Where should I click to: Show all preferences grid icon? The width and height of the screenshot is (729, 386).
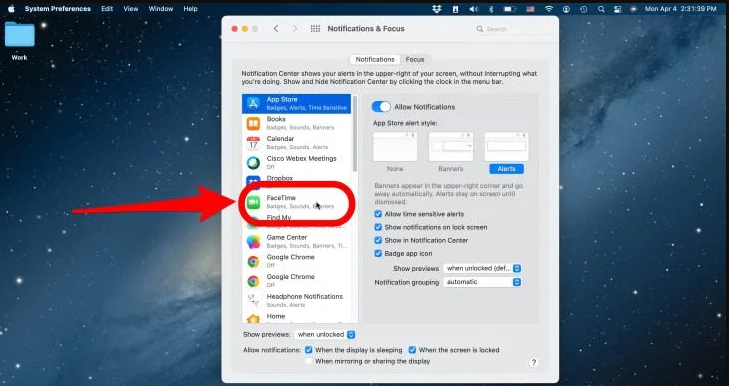click(x=315, y=29)
